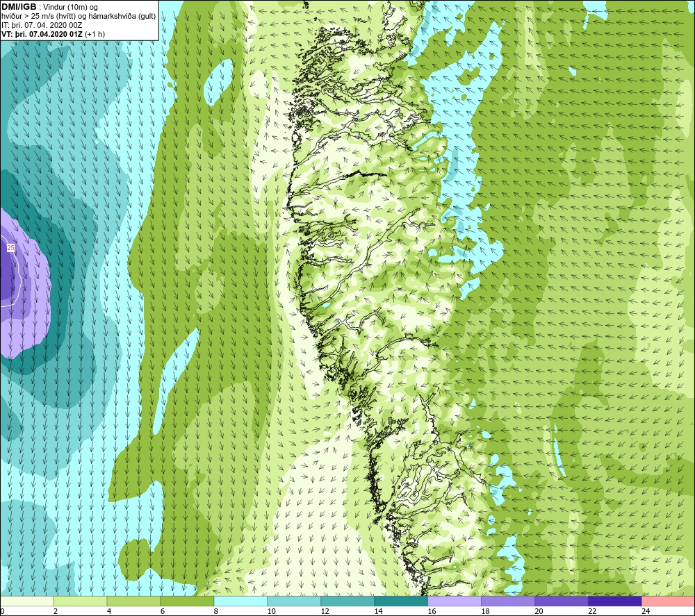Image resolution: width=695 pixels, height=616 pixels.
Task: Click the "25" gust contour label on map
Action: point(10,248)
